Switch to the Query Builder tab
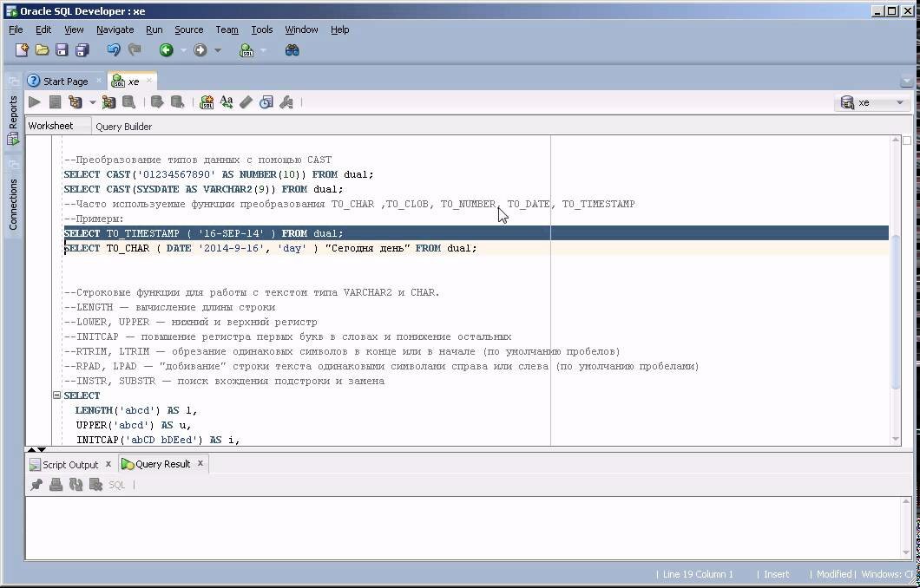This screenshot has width=920, height=588. [x=124, y=126]
